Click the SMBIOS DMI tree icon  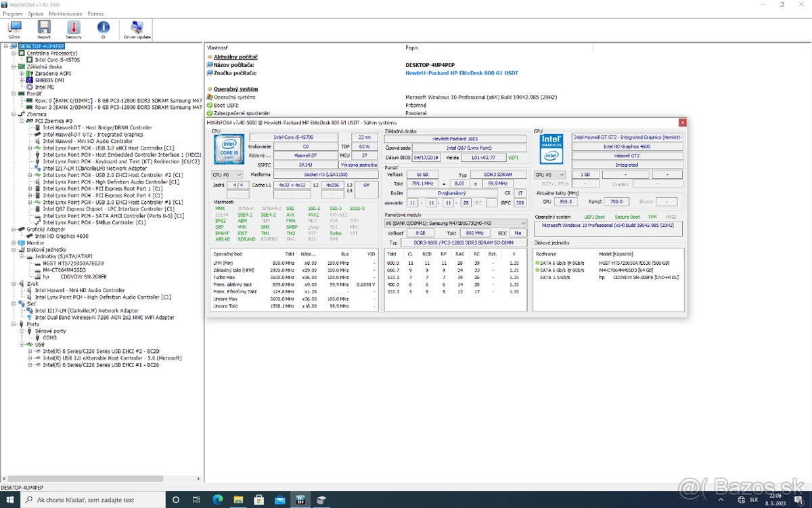30,80
